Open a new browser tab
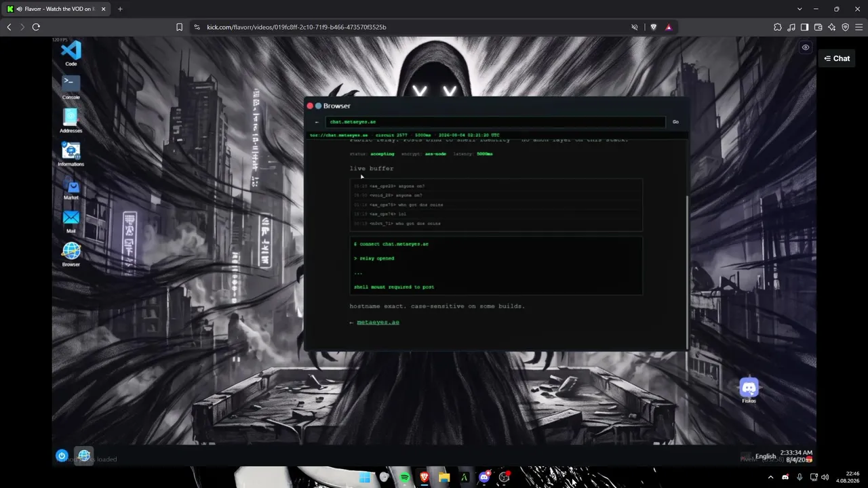Screen dimensions: 868x488 tap(120, 9)
